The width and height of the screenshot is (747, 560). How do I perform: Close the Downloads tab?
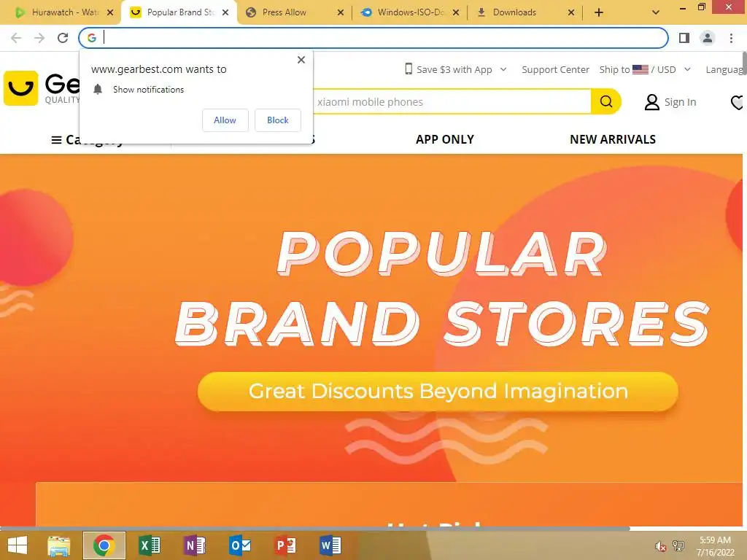(x=571, y=13)
